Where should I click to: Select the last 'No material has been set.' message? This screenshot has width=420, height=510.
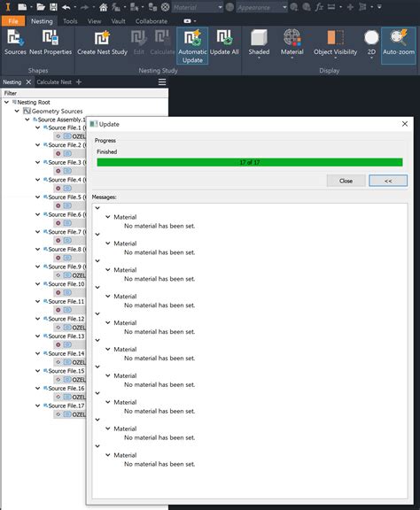click(x=159, y=464)
